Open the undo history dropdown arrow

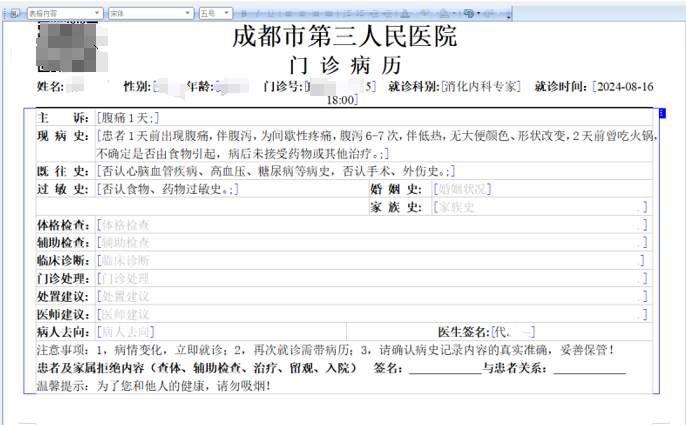tap(479, 13)
